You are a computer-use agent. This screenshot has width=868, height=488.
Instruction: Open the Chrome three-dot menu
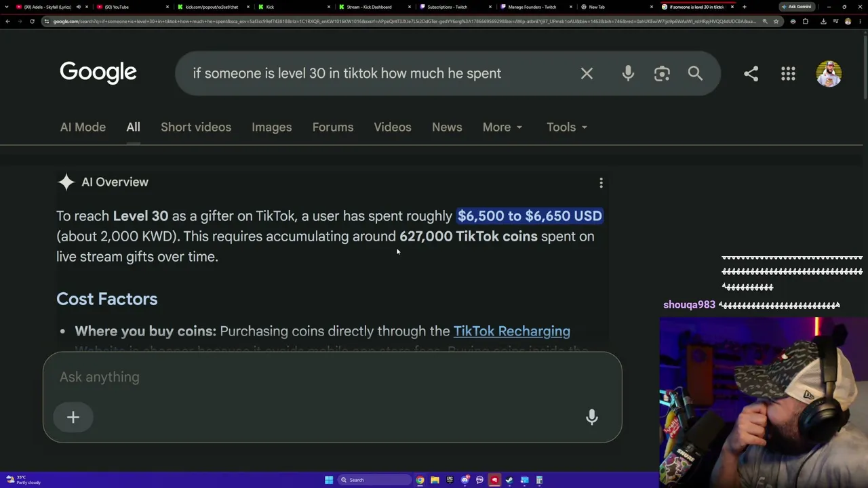click(860, 21)
